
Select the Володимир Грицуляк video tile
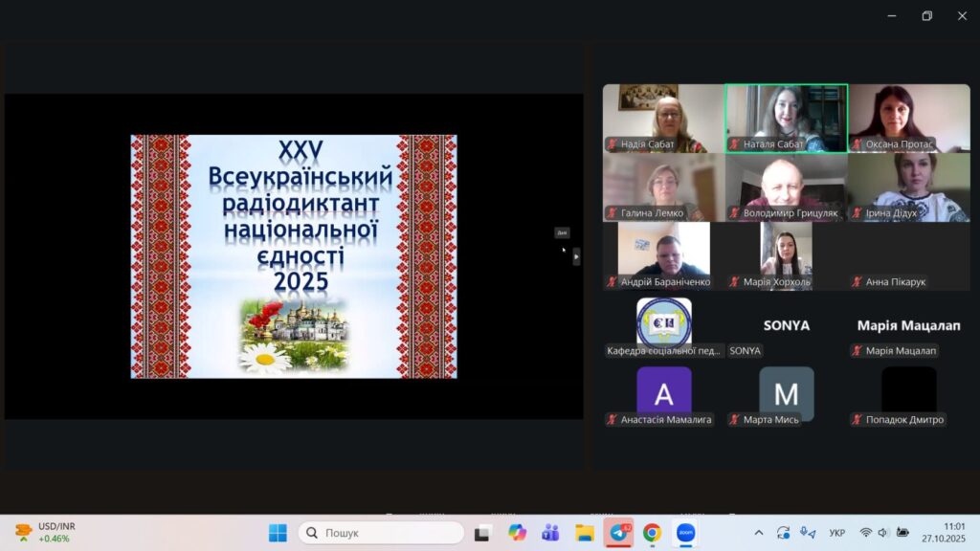click(x=786, y=187)
